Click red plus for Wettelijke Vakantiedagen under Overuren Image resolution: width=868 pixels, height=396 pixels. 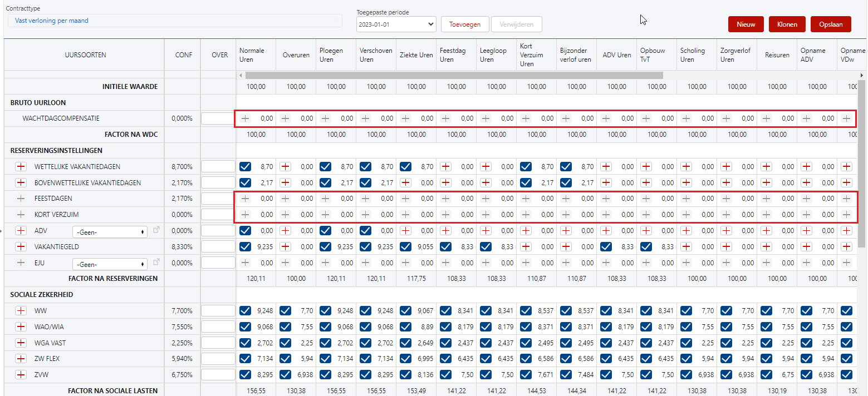point(285,166)
